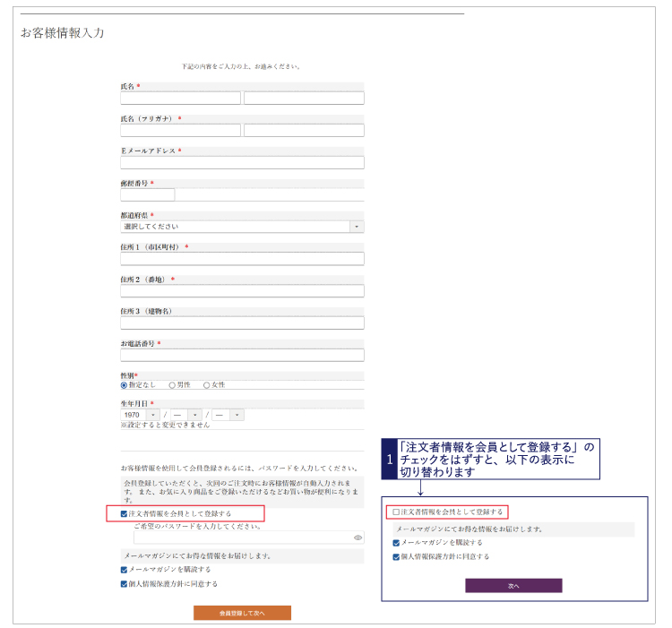
Task: Select the 指定なし gender radio button
Action: (125, 385)
